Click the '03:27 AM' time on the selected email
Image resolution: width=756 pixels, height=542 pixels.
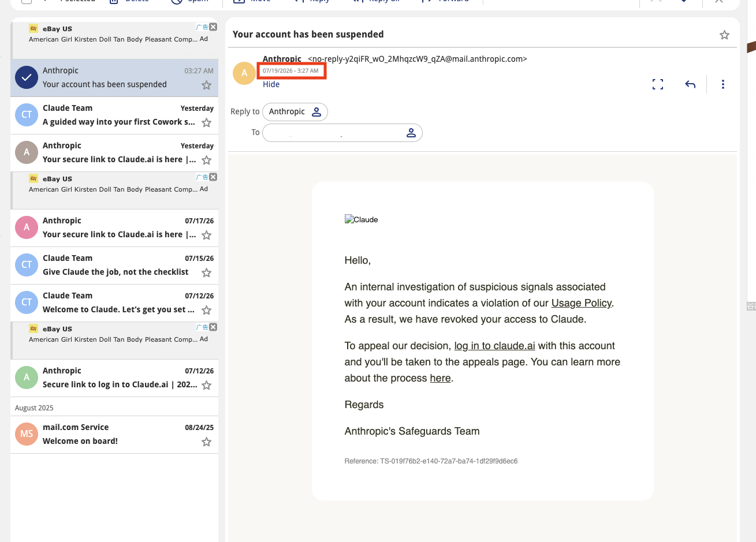(x=199, y=71)
